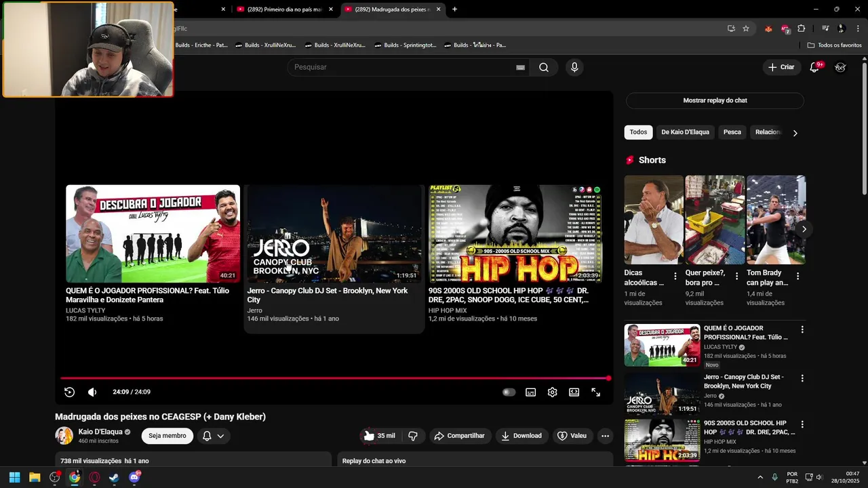Open options for QUEM É O JOGADOR sidebar video
This screenshot has height=488, width=868.
click(802, 329)
